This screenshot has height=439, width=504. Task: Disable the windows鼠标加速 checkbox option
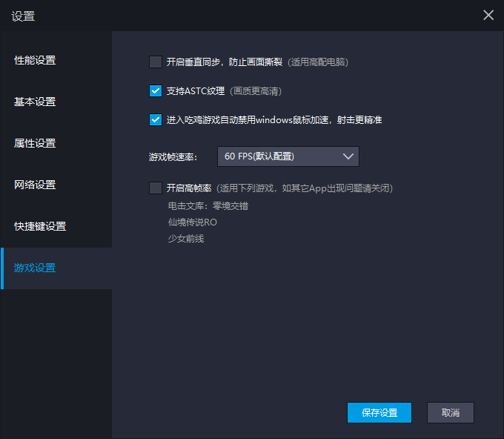pyautogui.click(x=156, y=120)
